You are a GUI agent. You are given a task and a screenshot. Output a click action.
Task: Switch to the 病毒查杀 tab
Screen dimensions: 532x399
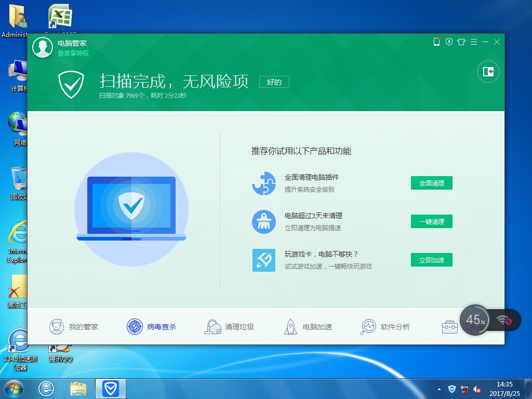click(x=151, y=327)
